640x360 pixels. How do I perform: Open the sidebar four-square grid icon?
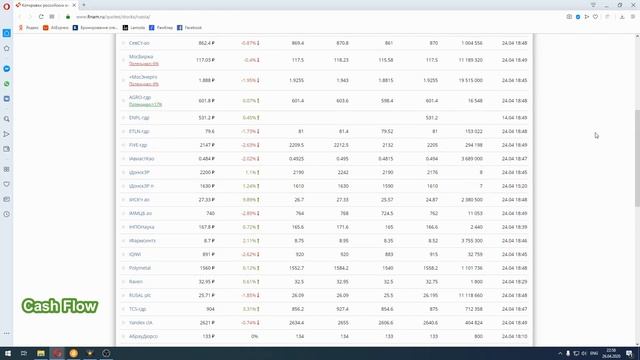[7, 169]
